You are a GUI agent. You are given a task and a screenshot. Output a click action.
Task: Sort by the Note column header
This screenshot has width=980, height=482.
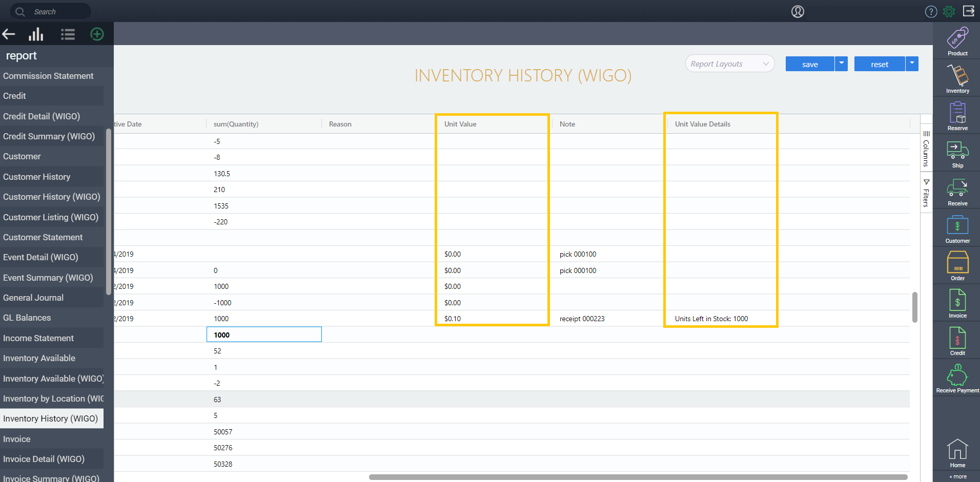(x=567, y=124)
